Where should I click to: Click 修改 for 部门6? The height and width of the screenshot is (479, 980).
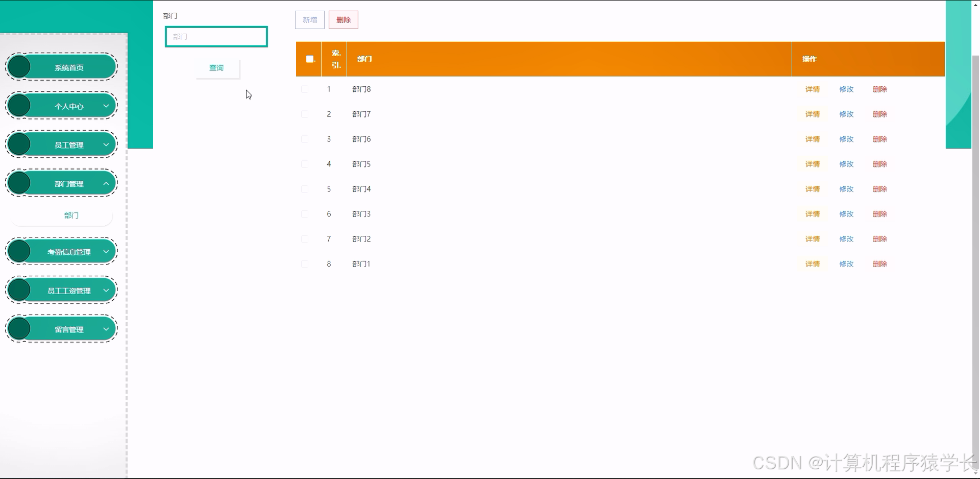pyautogui.click(x=846, y=139)
